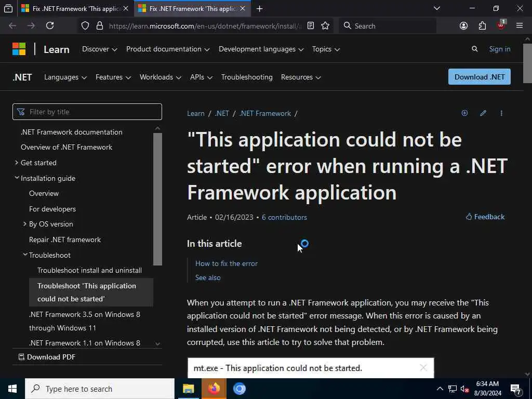The height and width of the screenshot is (399, 532).
Task: Expand the Get started tree node
Action: click(x=16, y=163)
